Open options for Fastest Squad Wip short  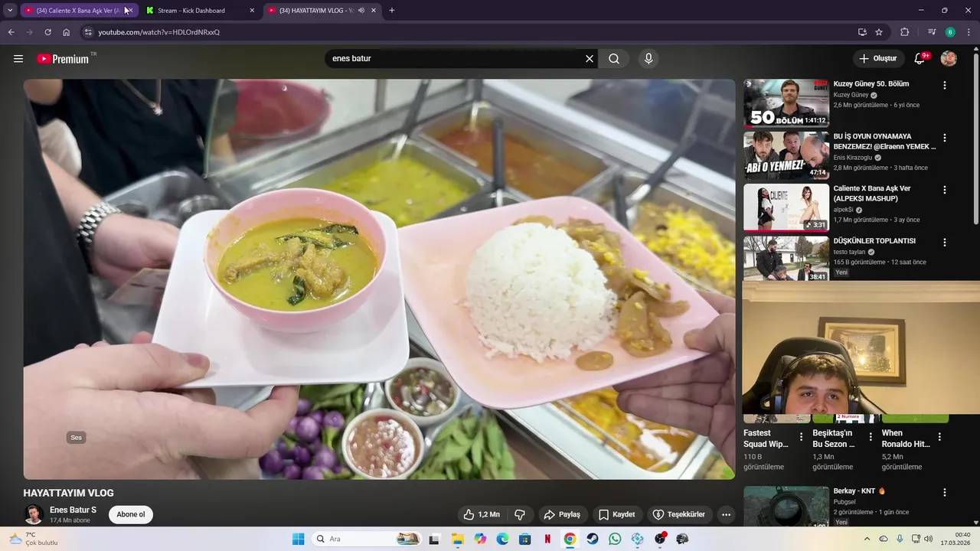(802, 437)
